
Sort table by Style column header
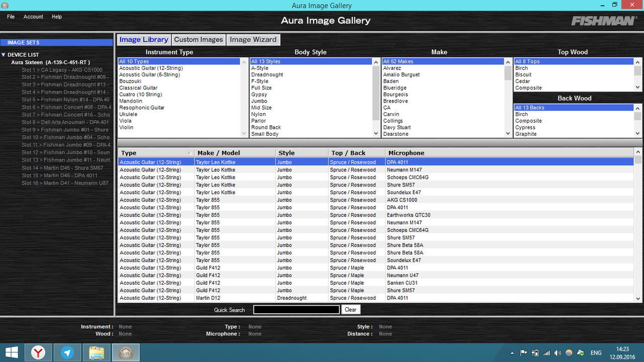pos(302,153)
